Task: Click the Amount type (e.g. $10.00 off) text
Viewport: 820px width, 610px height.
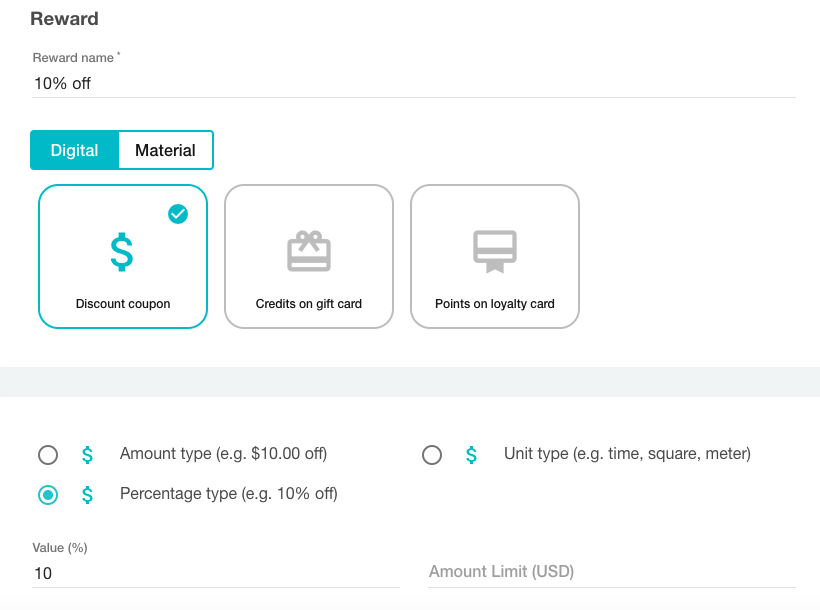Action: point(223,454)
